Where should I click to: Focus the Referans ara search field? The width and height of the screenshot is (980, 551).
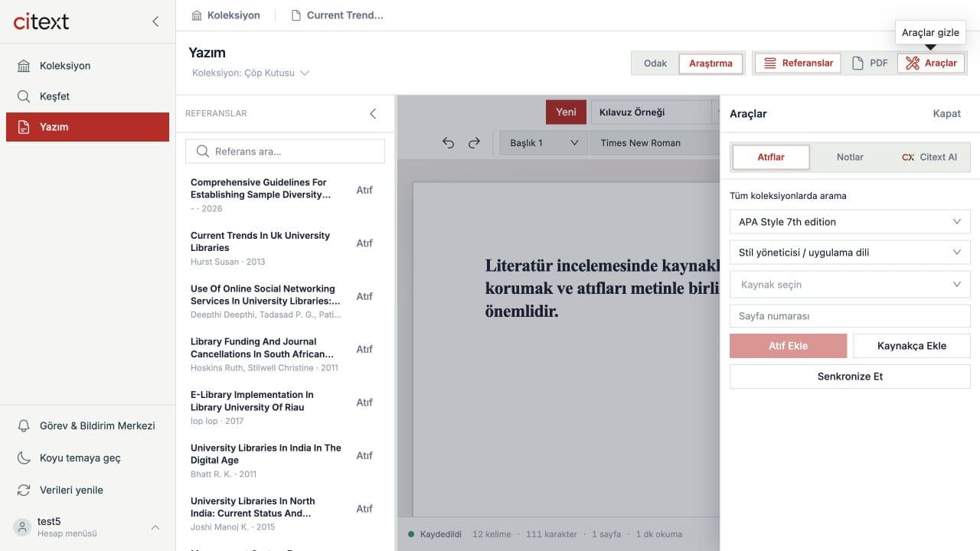coord(285,152)
